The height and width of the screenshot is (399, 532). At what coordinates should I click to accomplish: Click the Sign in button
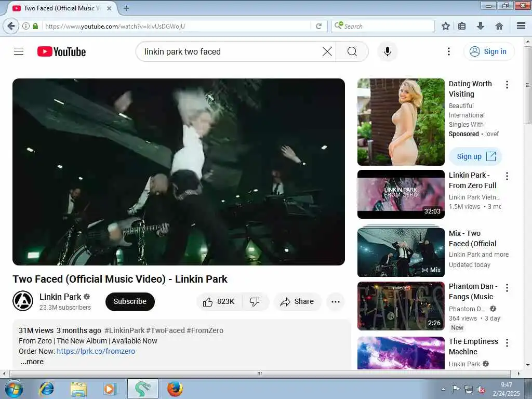point(489,51)
